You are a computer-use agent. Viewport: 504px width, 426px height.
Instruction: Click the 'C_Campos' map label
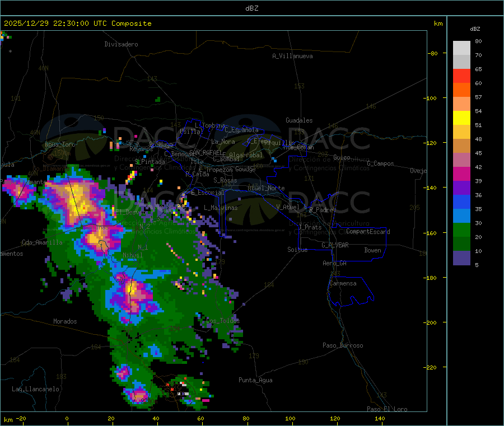point(380,163)
